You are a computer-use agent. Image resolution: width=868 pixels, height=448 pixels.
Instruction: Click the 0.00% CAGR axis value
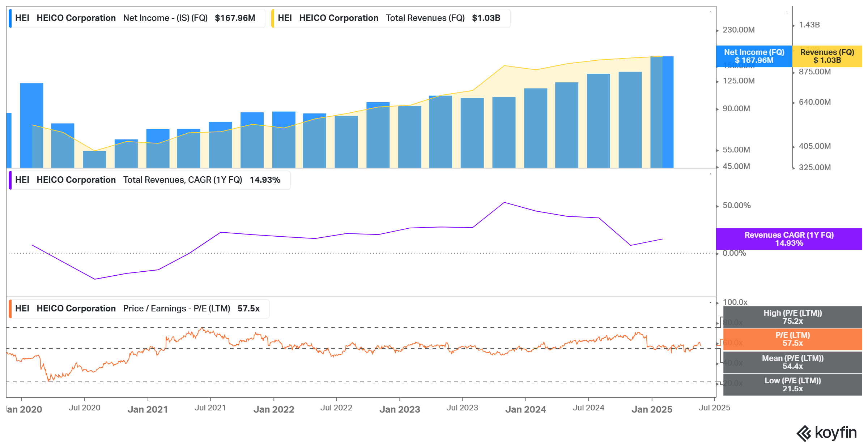coord(734,253)
